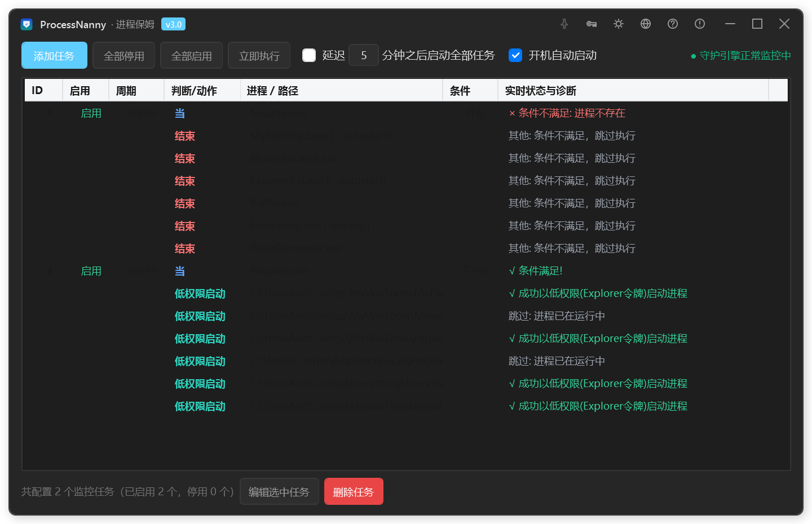
Task: Toggle light/dark theme with sun icon
Action: click(x=619, y=24)
